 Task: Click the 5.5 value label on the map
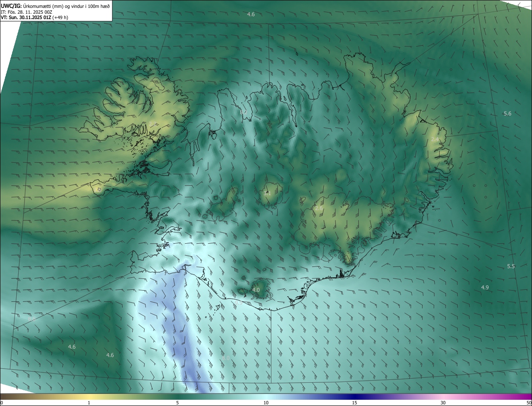511,266
